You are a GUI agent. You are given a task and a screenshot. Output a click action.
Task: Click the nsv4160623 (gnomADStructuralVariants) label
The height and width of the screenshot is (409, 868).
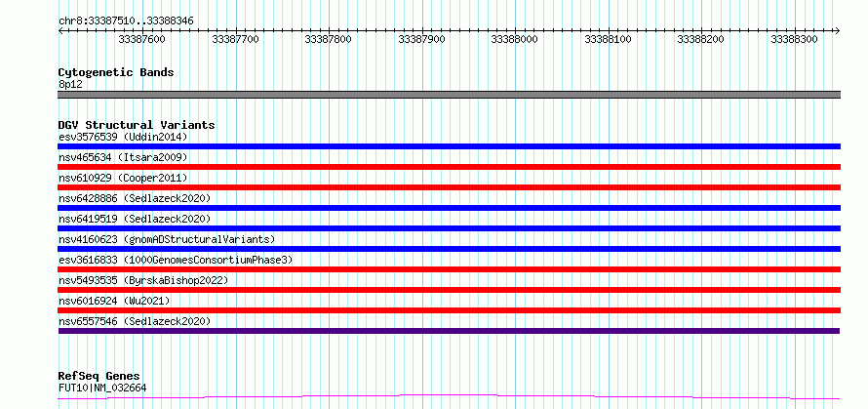click(167, 239)
